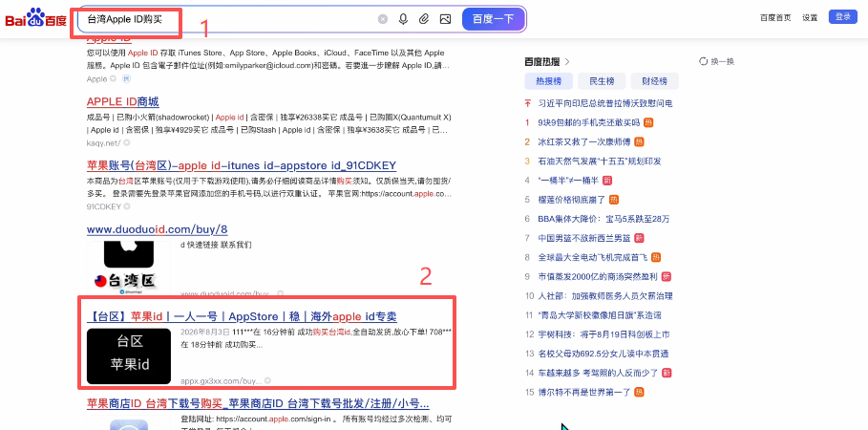Click the 91CDKEY source label
868x430 pixels.
point(104,206)
